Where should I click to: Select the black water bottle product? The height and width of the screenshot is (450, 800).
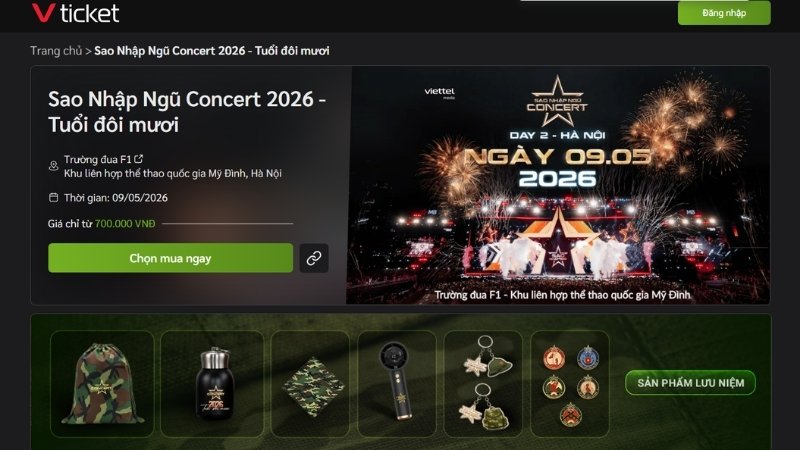point(212,384)
